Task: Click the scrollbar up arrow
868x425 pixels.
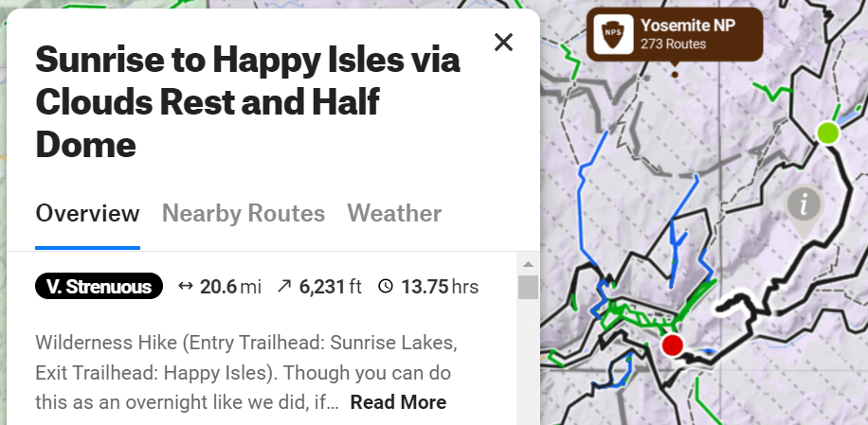Action: click(528, 264)
